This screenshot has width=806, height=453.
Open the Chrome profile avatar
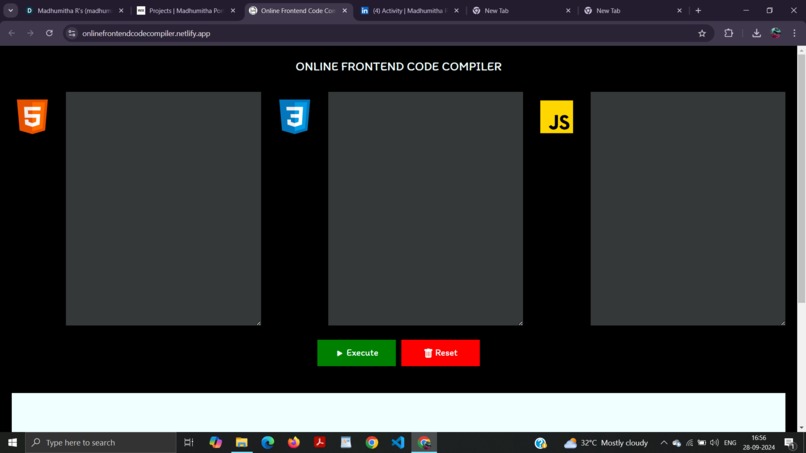click(776, 33)
